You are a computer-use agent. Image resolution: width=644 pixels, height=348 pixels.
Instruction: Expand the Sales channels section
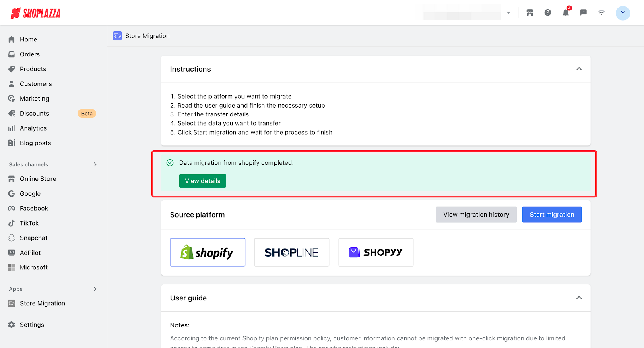coord(95,164)
